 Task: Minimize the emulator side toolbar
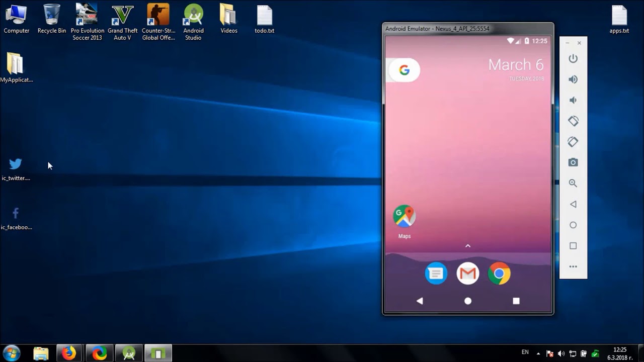point(568,43)
